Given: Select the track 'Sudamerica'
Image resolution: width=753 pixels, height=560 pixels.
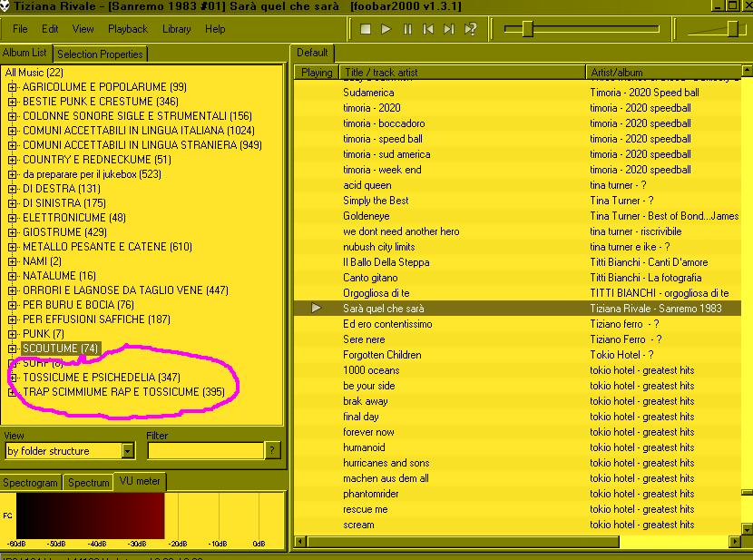Looking at the screenshot, I should pyautogui.click(x=518, y=93).
